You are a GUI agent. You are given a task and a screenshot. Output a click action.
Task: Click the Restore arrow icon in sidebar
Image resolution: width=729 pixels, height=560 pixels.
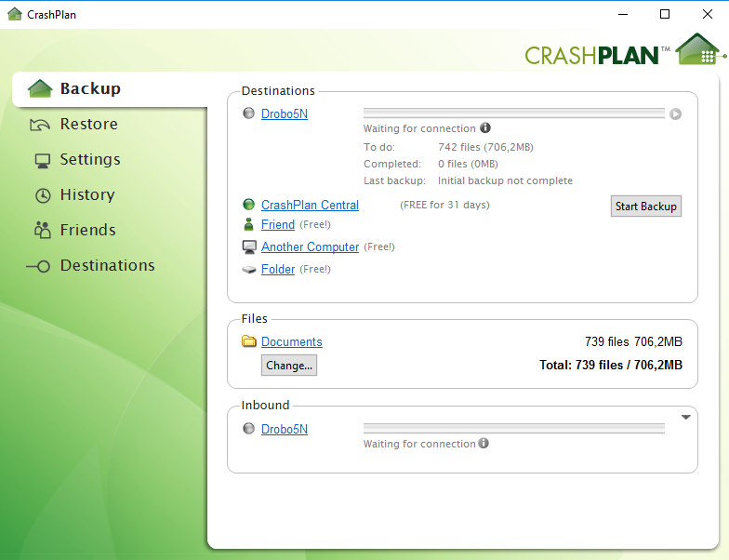pyautogui.click(x=40, y=125)
